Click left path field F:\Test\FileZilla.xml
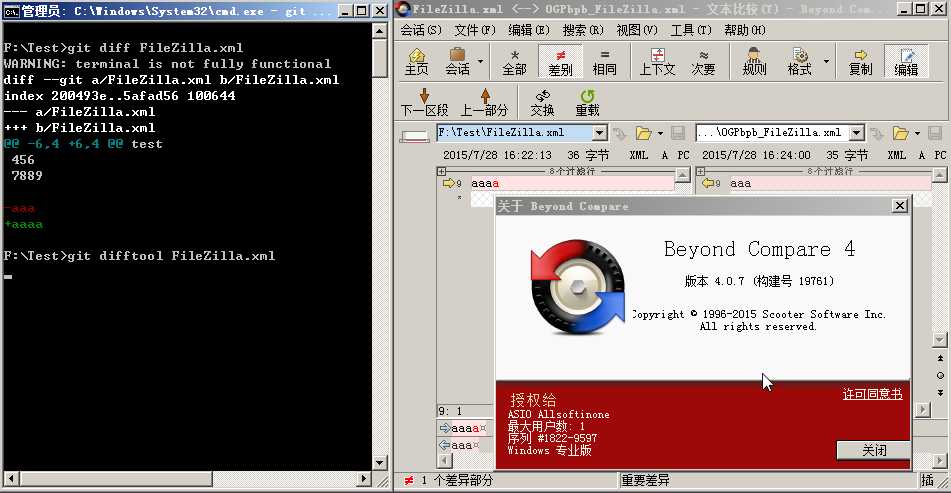 click(x=514, y=132)
